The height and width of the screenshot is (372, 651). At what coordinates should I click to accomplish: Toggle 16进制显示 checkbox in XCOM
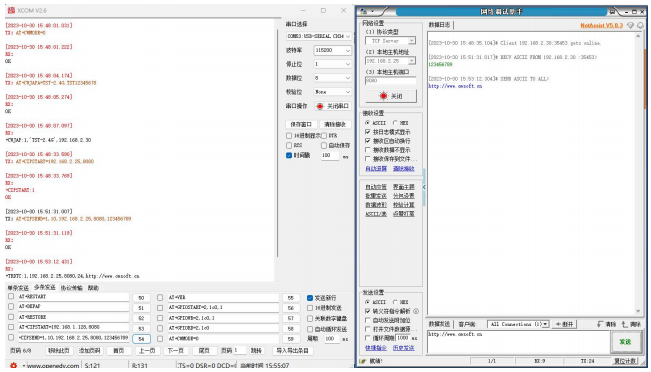289,135
